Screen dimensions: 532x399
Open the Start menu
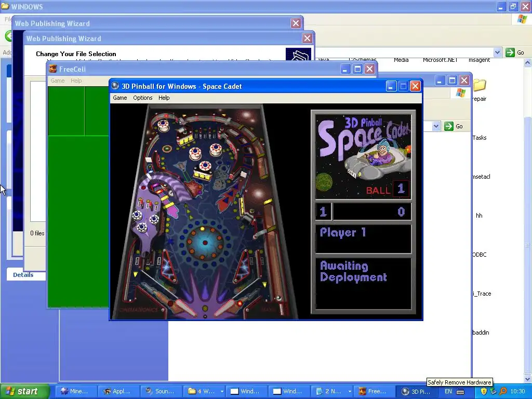coord(24,391)
